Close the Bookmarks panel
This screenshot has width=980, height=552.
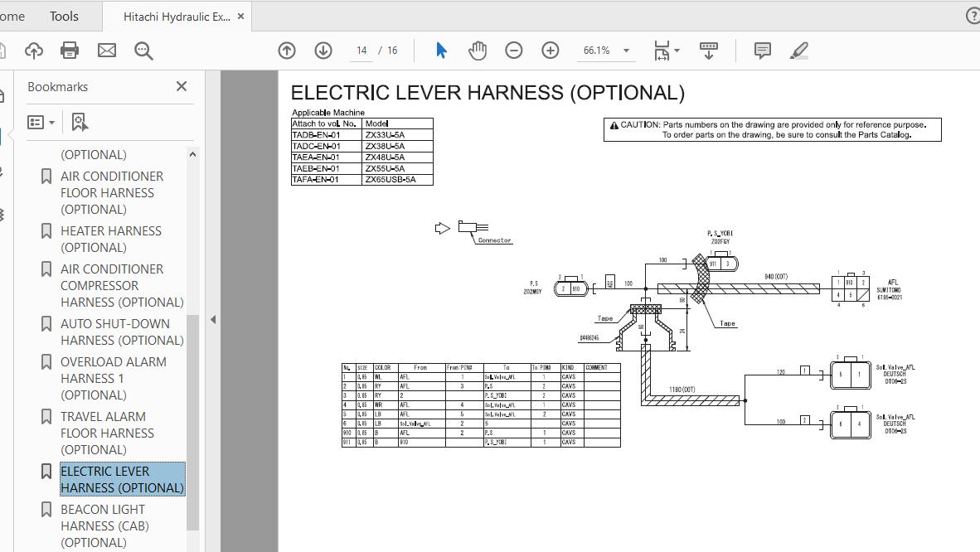point(182,86)
